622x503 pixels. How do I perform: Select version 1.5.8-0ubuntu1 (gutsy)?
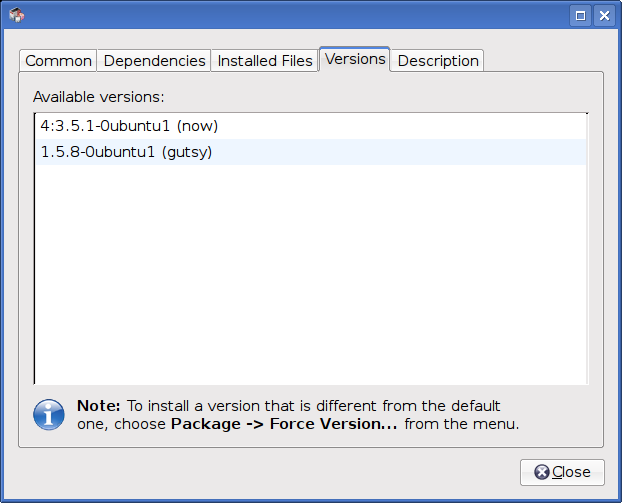[x=311, y=152]
